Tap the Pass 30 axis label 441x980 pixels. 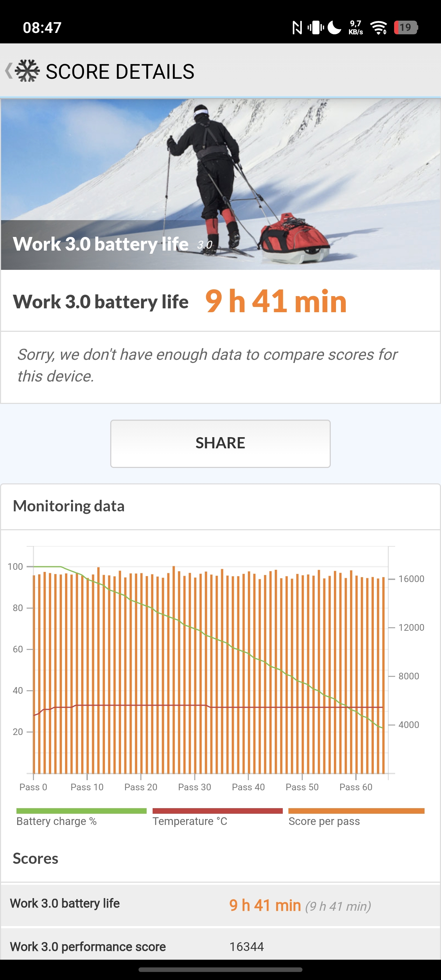(195, 787)
